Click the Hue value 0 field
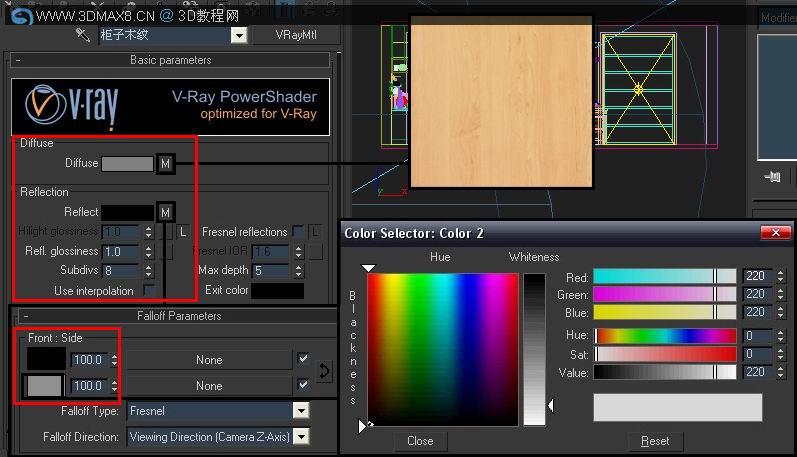Screen dimensions: 797x457 click(757, 336)
